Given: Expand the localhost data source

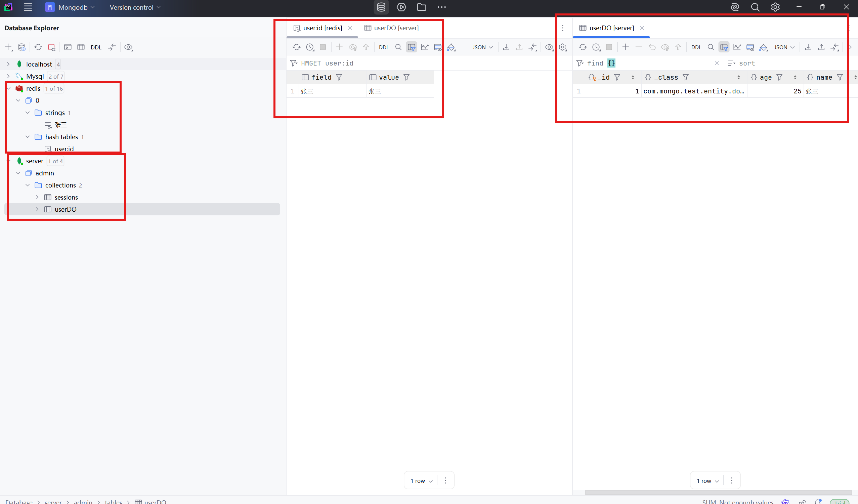Looking at the screenshot, I should (x=8, y=64).
